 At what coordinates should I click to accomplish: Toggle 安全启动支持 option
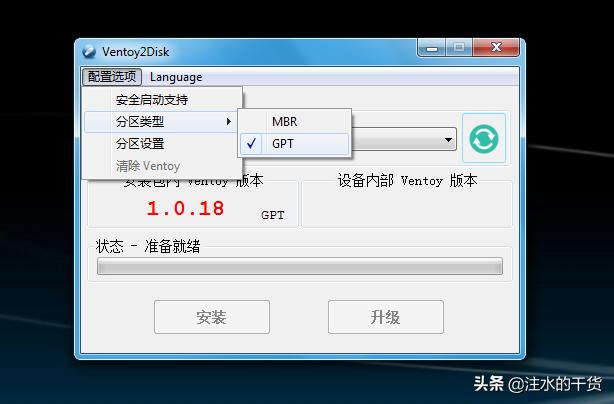click(162, 100)
